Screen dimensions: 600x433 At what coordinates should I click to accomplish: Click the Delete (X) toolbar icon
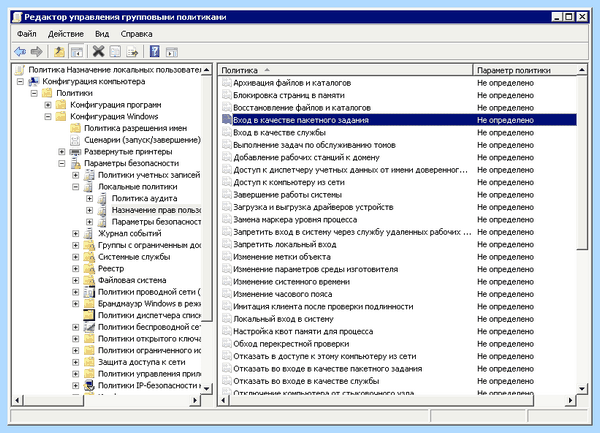[x=98, y=51]
